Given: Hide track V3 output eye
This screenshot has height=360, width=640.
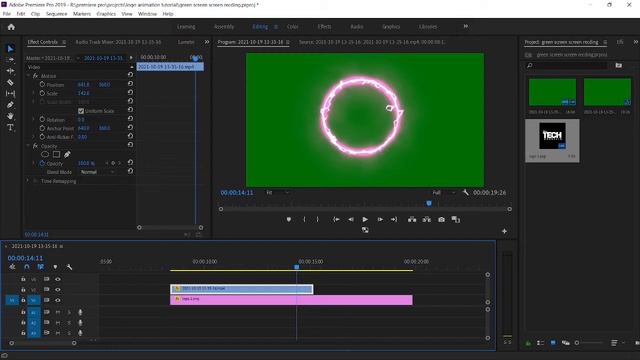Looking at the screenshot, I should click(x=58, y=279).
